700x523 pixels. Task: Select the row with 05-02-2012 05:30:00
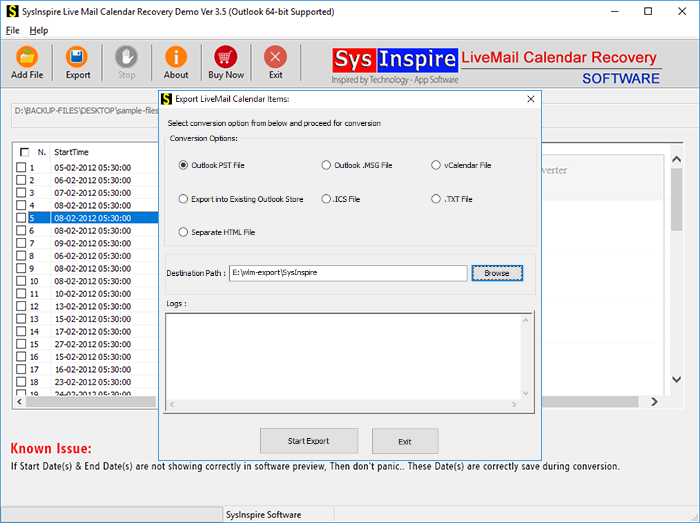(87, 167)
